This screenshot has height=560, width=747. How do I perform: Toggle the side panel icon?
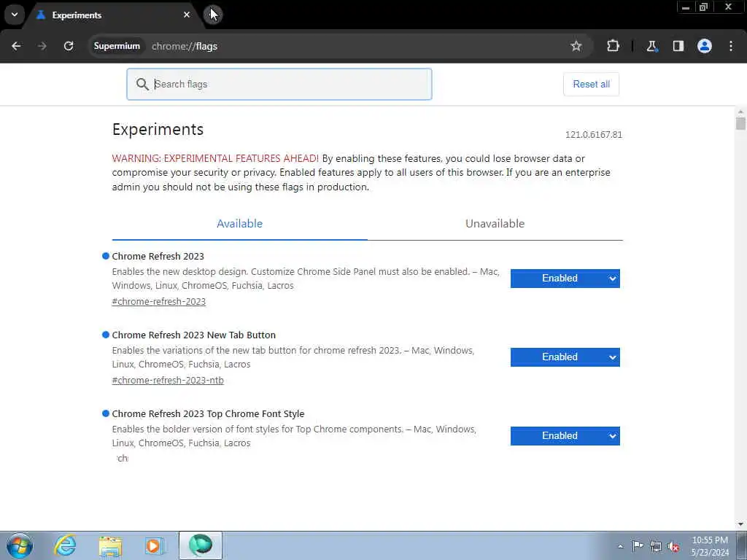pyautogui.click(x=678, y=46)
